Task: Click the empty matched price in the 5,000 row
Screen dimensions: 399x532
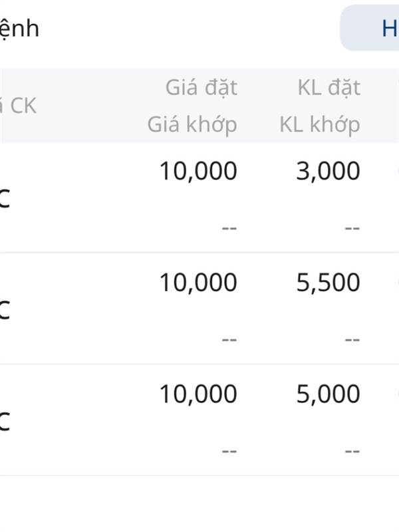Action: coord(229,452)
